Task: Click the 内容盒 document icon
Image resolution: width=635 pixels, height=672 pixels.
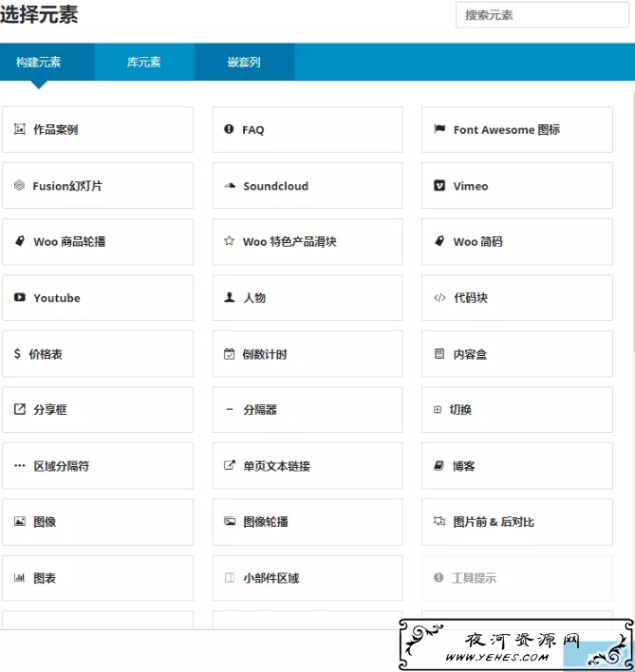Action: tap(439, 354)
